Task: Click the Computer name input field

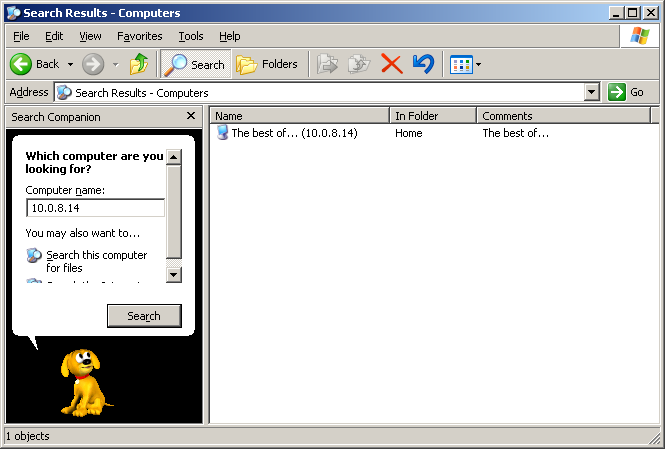Action: [x=95, y=208]
